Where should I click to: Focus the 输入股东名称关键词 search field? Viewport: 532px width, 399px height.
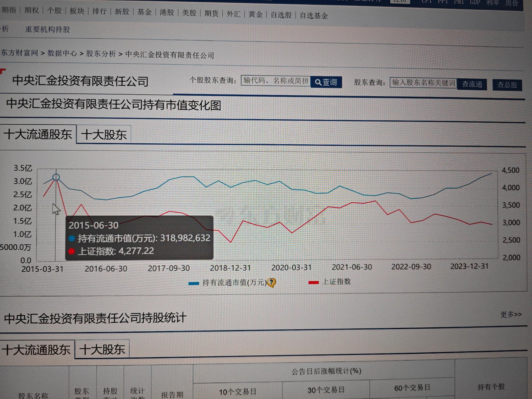pyautogui.click(x=423, y=83)
